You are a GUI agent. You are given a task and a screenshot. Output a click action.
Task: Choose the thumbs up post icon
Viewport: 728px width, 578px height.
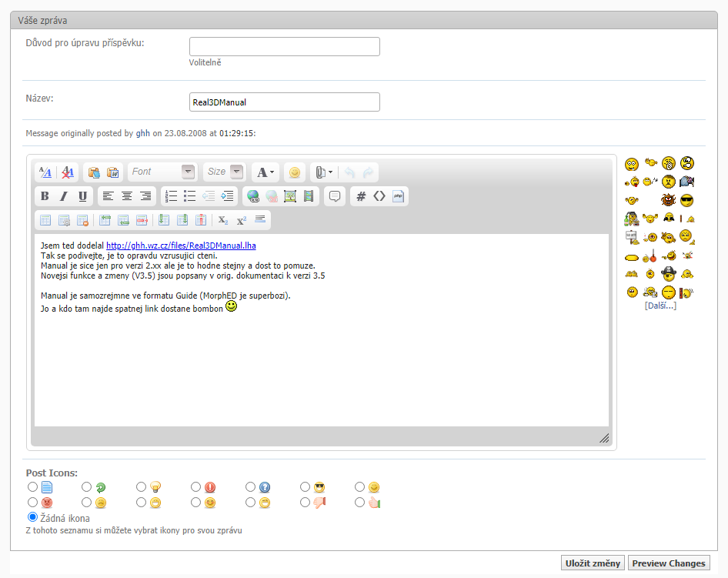click(x=360, y=503)
